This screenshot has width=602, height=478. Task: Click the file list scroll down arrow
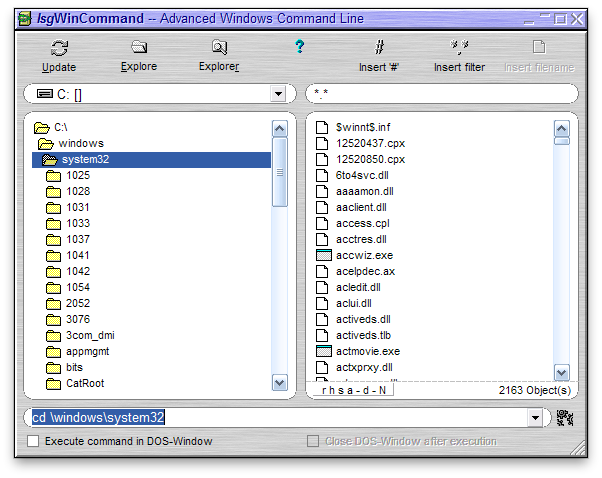562,372
